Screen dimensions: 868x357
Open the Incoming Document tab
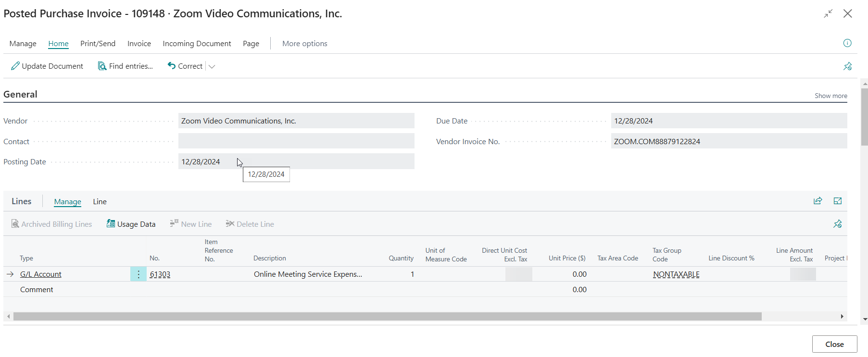point(197,43)
